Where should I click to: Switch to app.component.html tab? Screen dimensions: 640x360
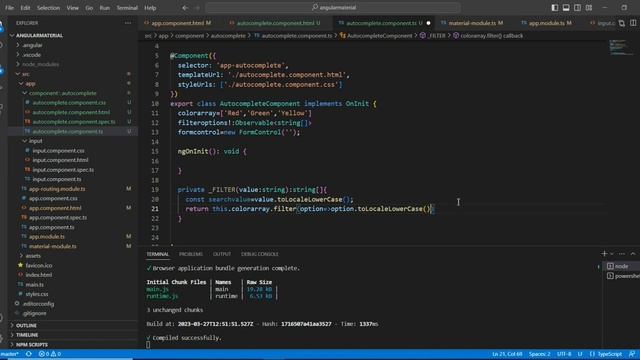pyautogui.click(x=178, y=23)
